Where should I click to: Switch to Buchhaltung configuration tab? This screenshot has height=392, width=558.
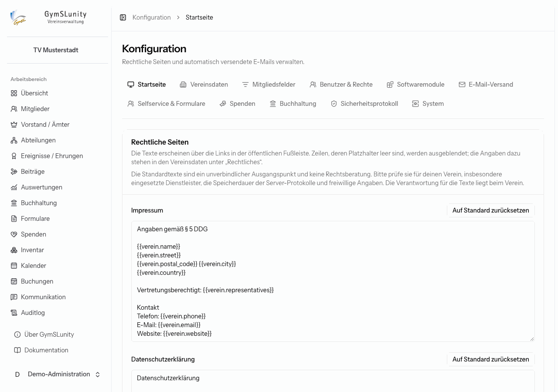(x=293, y=104)
